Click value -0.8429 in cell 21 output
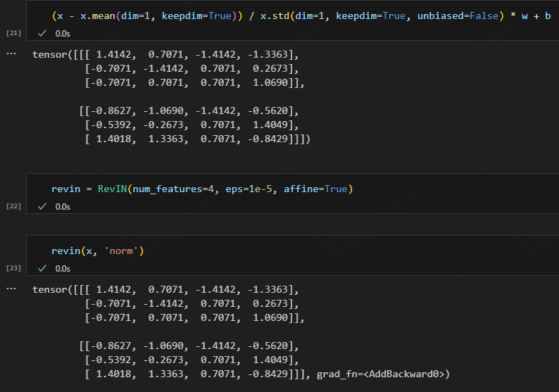This screenshot has width=559, height=392. pyautogui.click(x=268, y=139)
